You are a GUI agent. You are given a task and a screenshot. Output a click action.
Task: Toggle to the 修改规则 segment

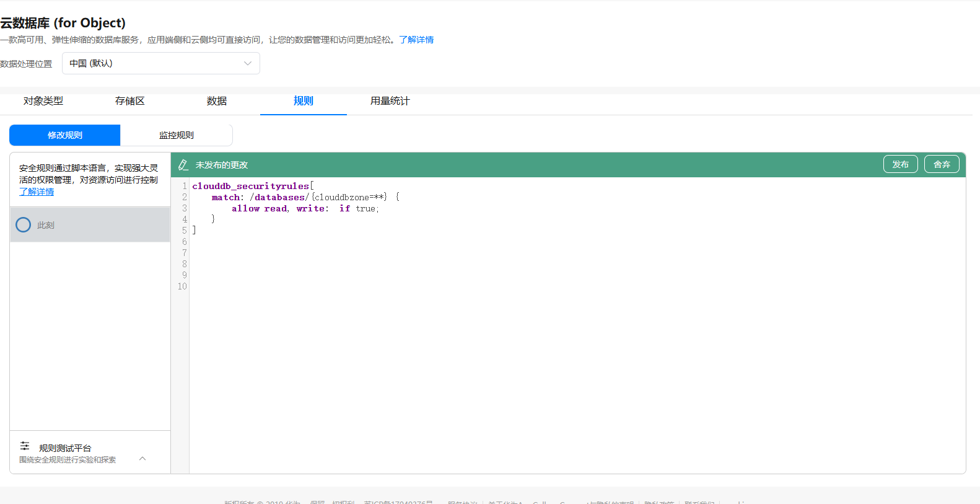point(65,135)
